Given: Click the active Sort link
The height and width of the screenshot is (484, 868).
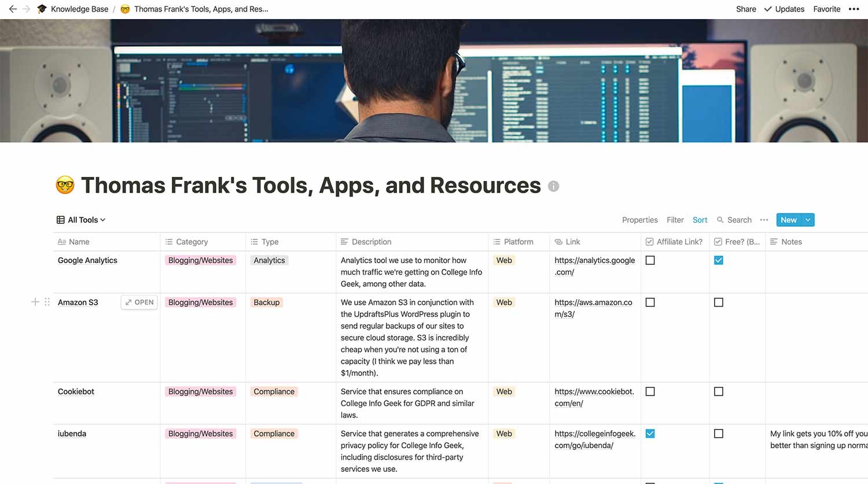Looking at the screenshot, I should click(x=700, y=220).
